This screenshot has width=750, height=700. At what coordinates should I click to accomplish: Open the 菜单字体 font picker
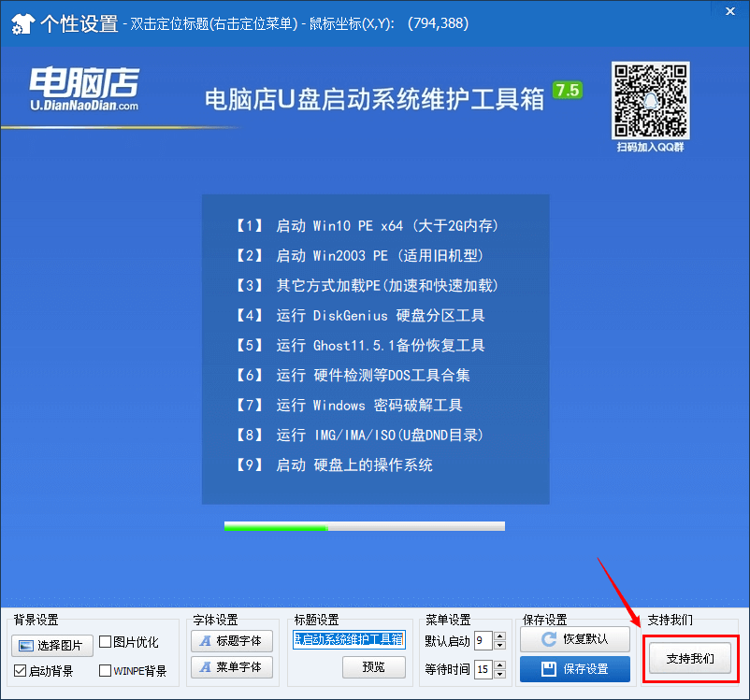[x=232, y=667]
